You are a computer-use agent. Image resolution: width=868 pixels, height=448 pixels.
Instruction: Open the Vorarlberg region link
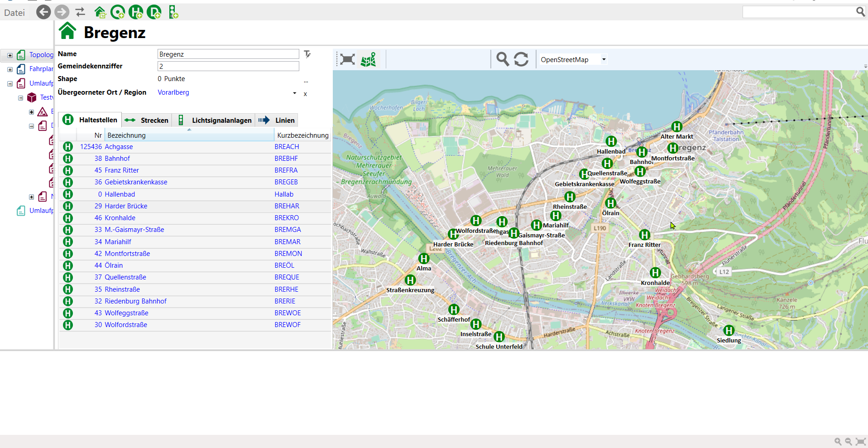point(173,92)
